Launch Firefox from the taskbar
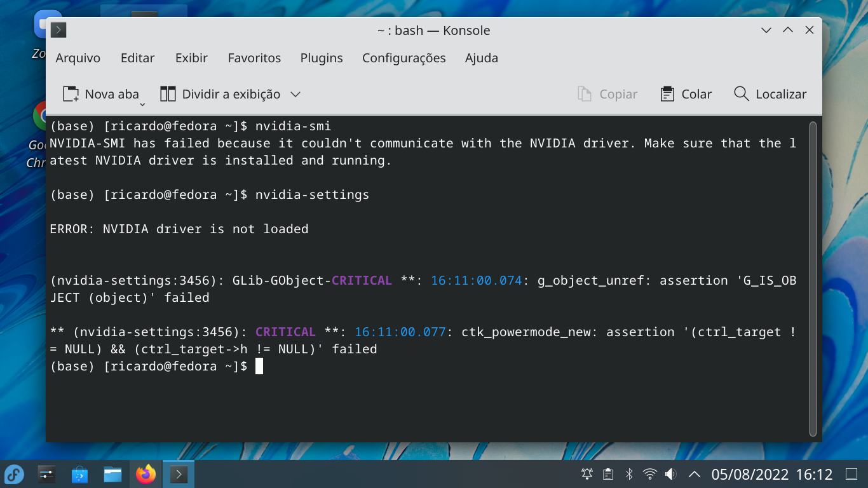Screen dimensions: 868x488 [146, 474]
